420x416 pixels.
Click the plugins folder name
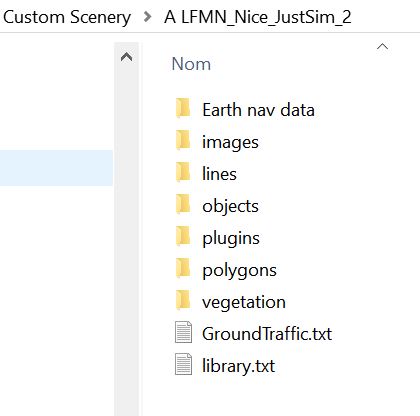pyautogui.click(x=231, y=238)
